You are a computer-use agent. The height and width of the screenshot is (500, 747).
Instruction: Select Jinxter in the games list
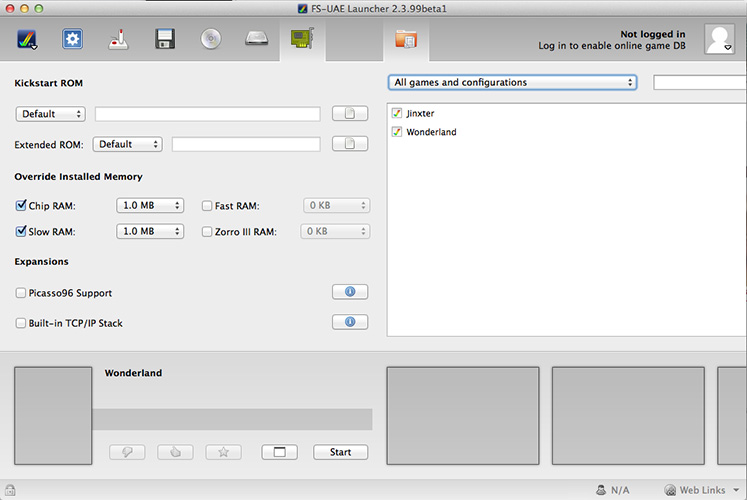(420, 114)
